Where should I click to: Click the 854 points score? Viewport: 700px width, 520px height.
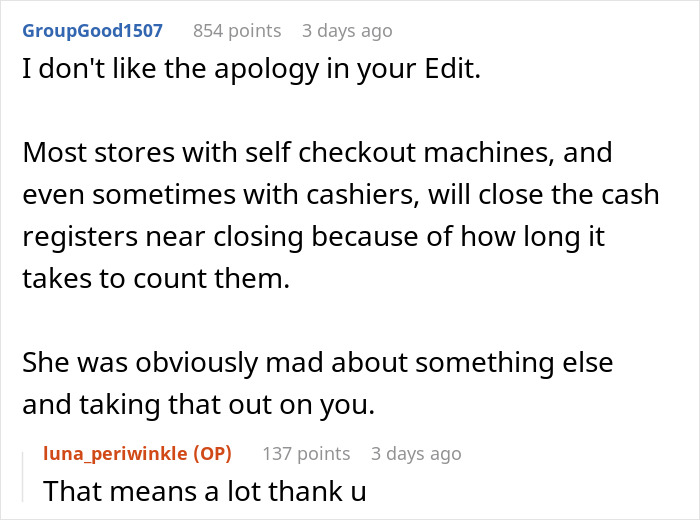(237, 31)
